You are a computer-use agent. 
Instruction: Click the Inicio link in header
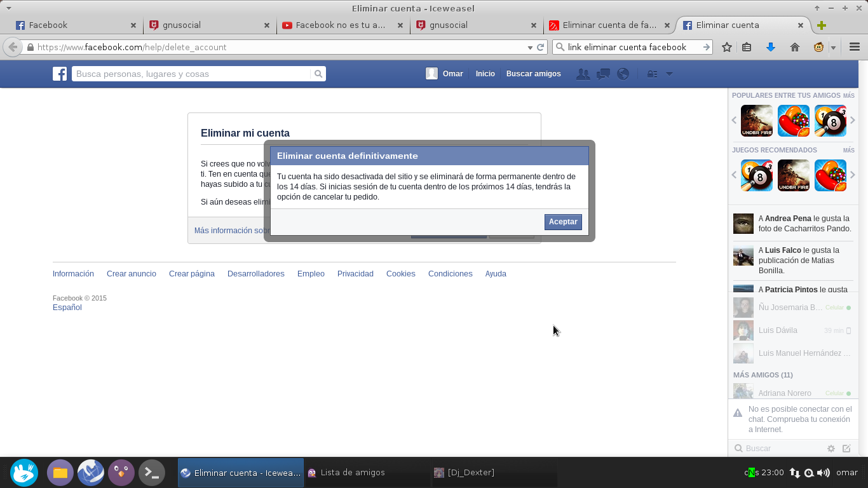[485, 74]
